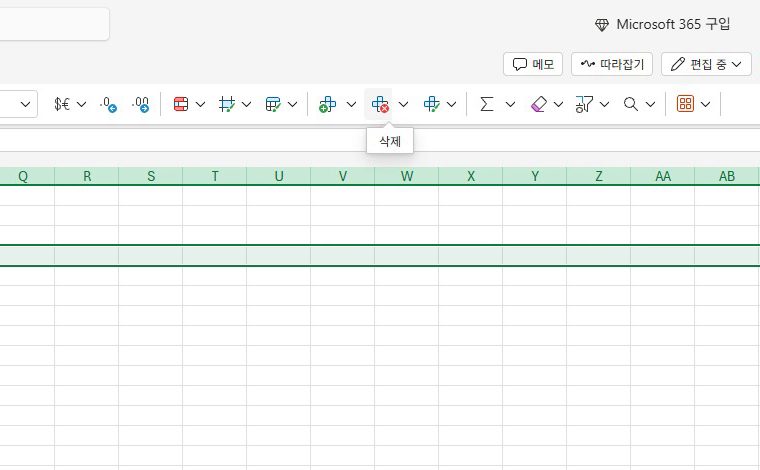Select column Y header
This screenshot has height=470, width=760.
point(535,176)
